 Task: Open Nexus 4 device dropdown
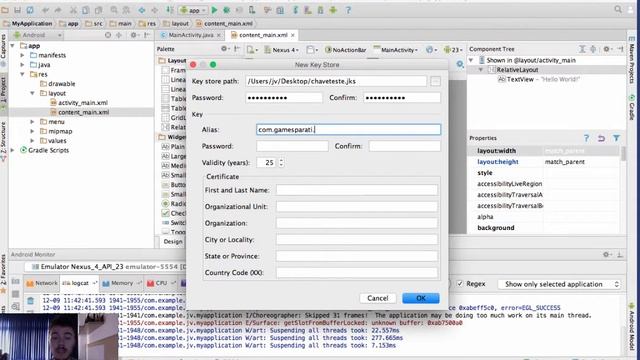click(282, 50)
